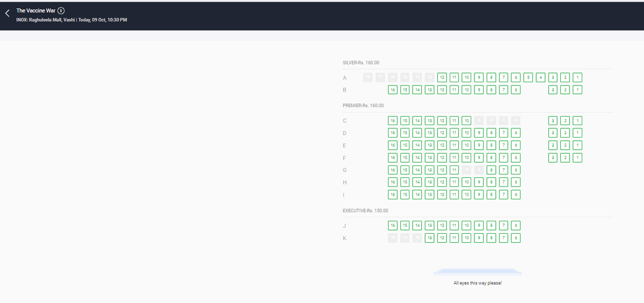Pick seat 3 in row E
The image size is (644, 303).
[553, 145]
